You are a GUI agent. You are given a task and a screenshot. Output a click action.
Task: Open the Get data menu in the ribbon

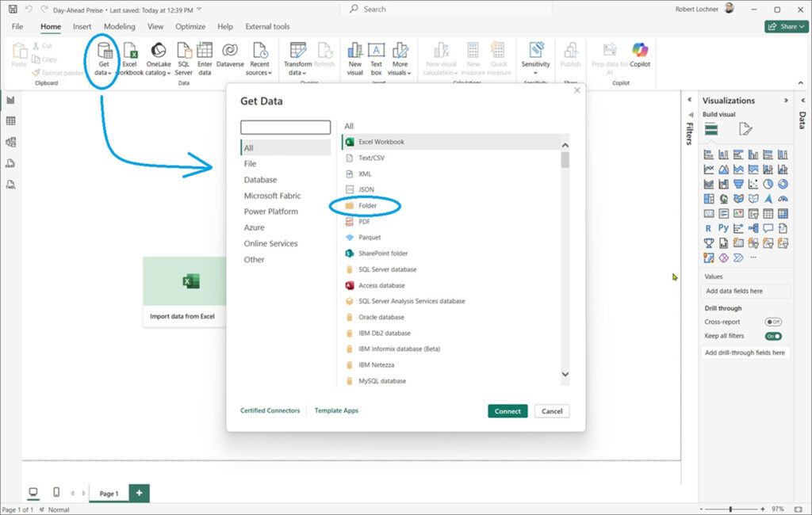[x=104, y=59]
